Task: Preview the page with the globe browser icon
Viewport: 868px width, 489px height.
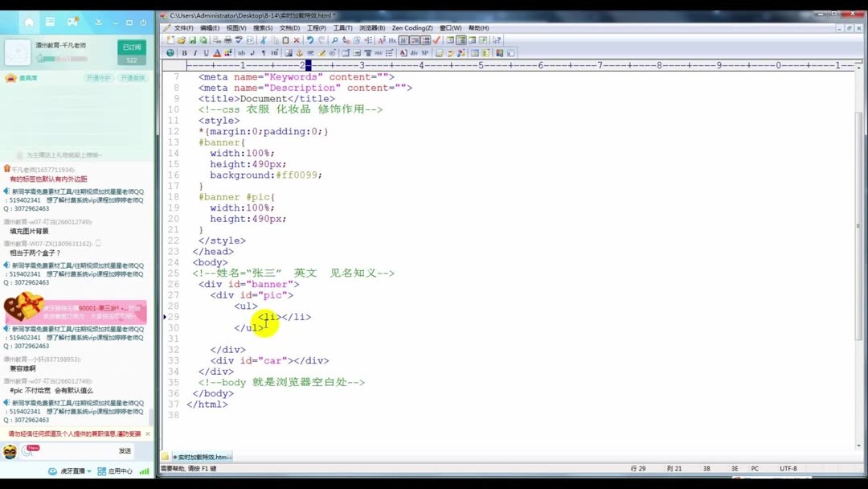Action: 170,51
